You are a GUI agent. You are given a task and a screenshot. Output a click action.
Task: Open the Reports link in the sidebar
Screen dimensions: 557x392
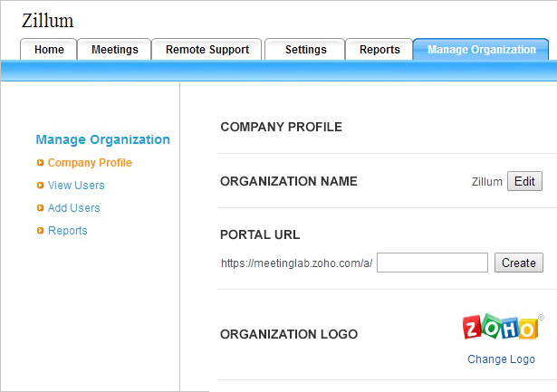pyautogui.click(x=68, y=231)
